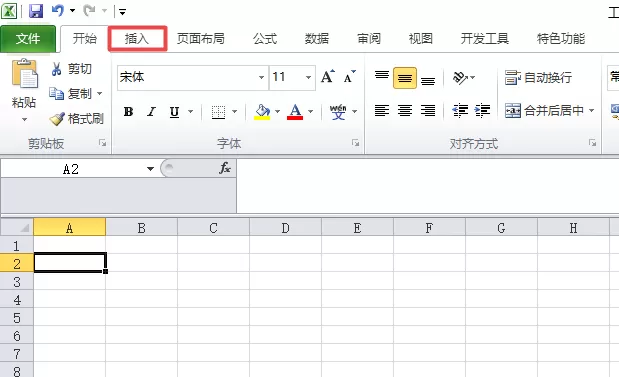Open the customize quick access toolbar arrow
The width and height of the screenshot is (619, 377).
pyautogui.click(x=122, y=12)
